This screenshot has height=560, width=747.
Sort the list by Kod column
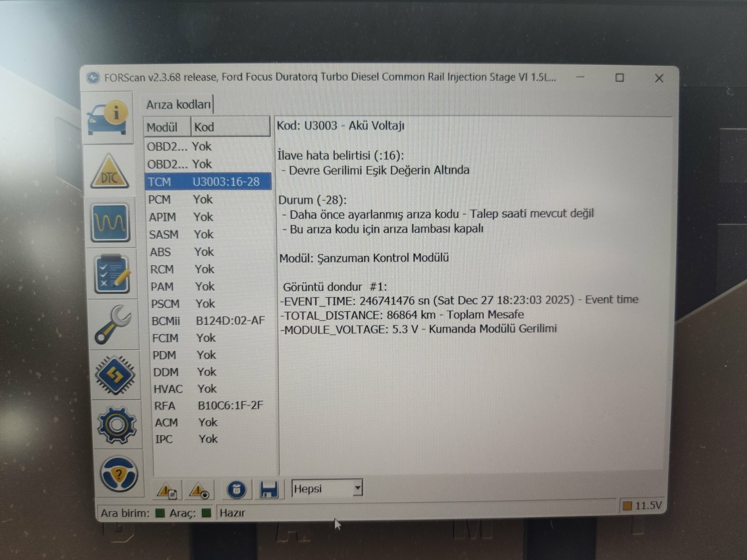pos(230,127)
